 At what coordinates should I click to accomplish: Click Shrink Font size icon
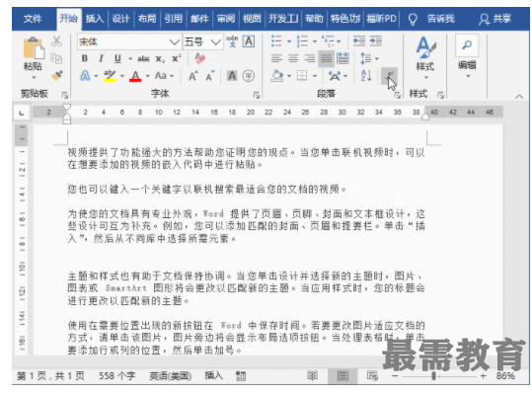pyautogui.click(x=210, y=76)
